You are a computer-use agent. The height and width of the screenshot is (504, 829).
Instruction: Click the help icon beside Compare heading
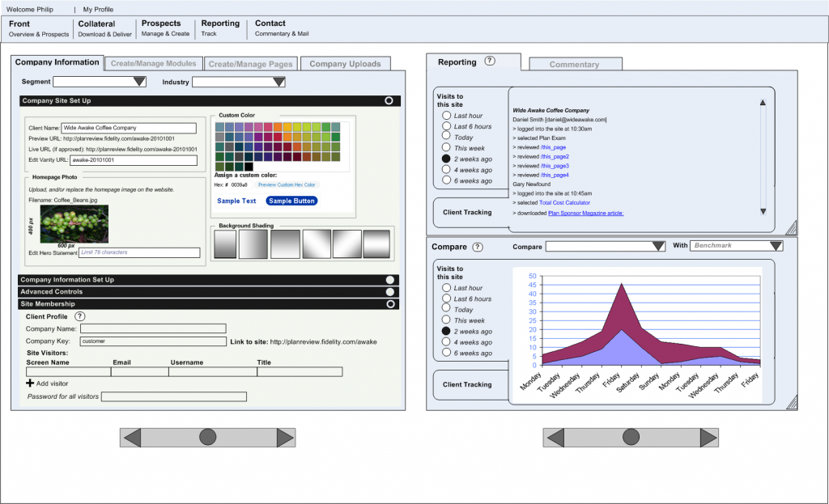[x=478, y=247]
